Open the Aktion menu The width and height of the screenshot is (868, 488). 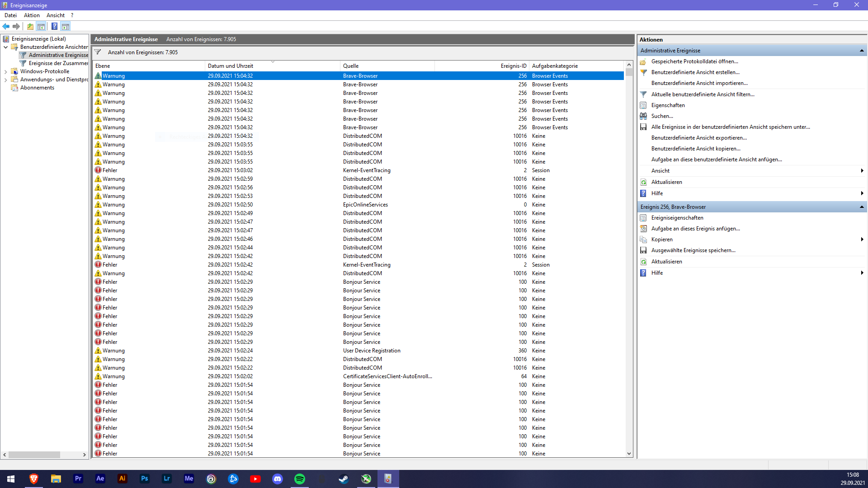tap(32, 15)
